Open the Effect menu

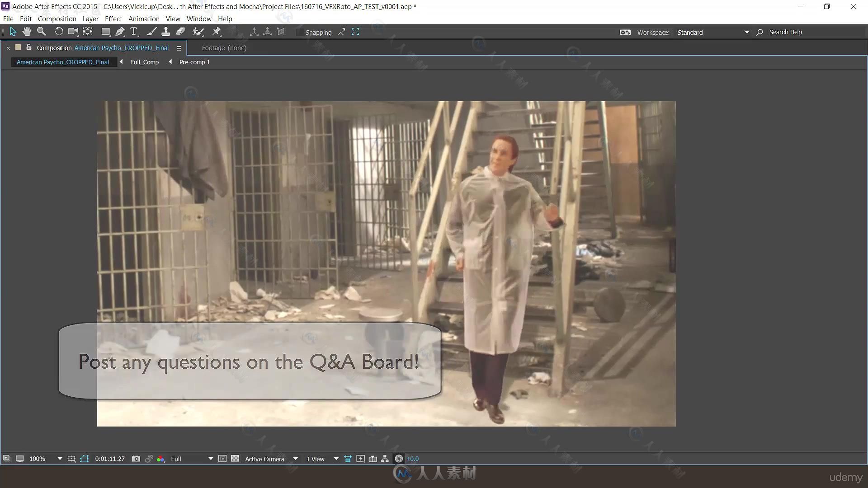pos(113,19)
